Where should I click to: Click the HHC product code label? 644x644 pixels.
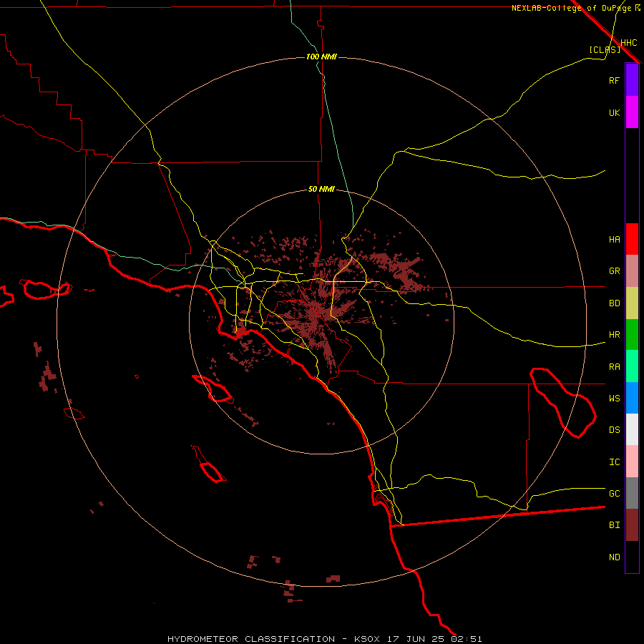coord(629,43)
